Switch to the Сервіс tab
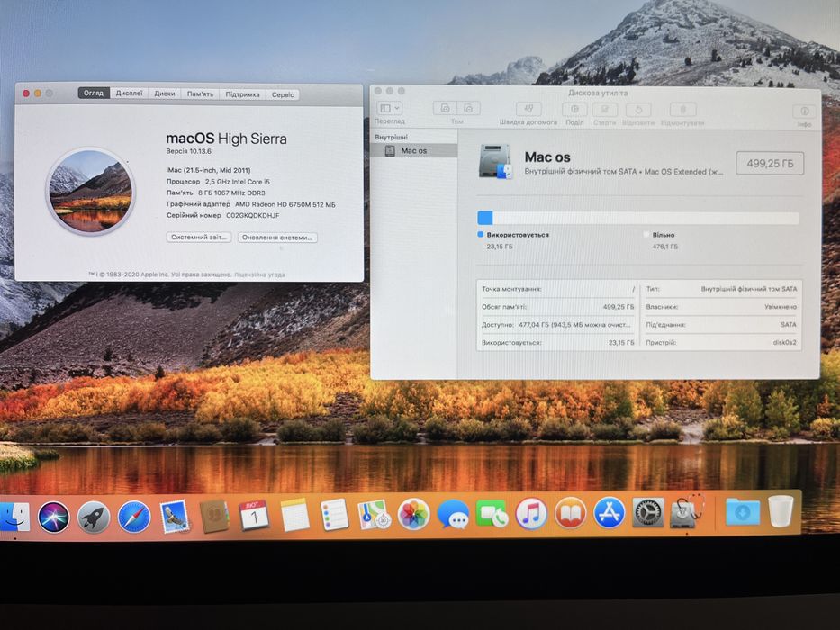 pyautogui.click(x=283, y=94)
